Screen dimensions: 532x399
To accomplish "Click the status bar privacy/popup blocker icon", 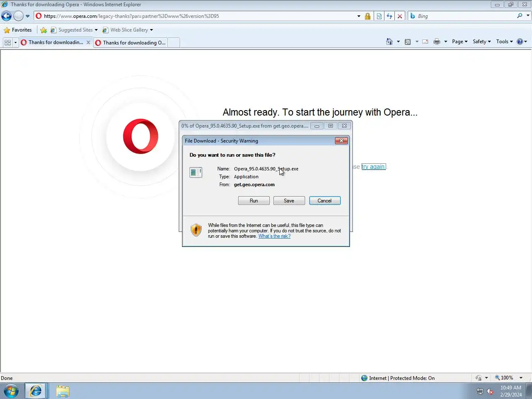I will pos(479,378).
